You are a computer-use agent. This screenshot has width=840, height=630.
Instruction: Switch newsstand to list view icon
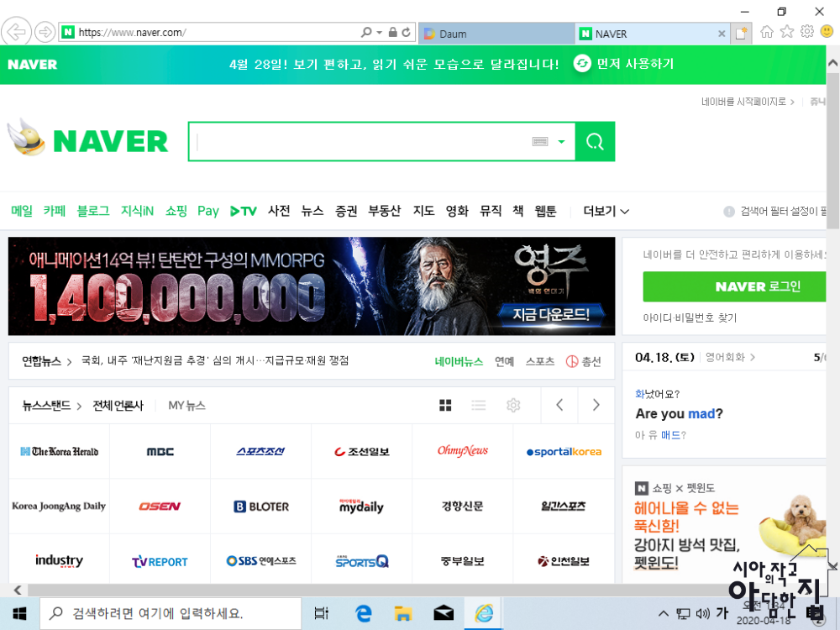[479, 405]
